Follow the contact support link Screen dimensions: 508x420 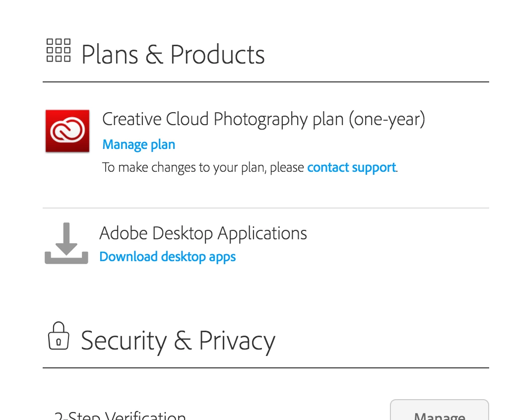351,167
